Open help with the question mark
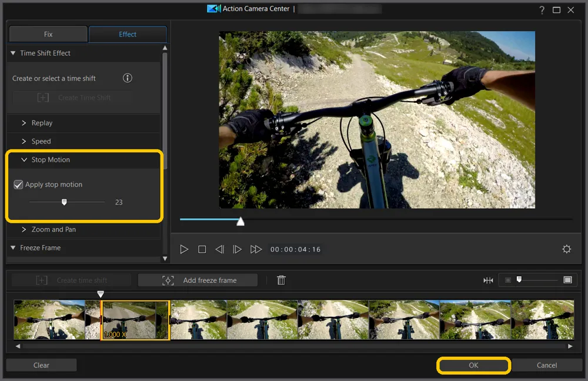The height and width of the screenshot is (381, 588). 542,10
